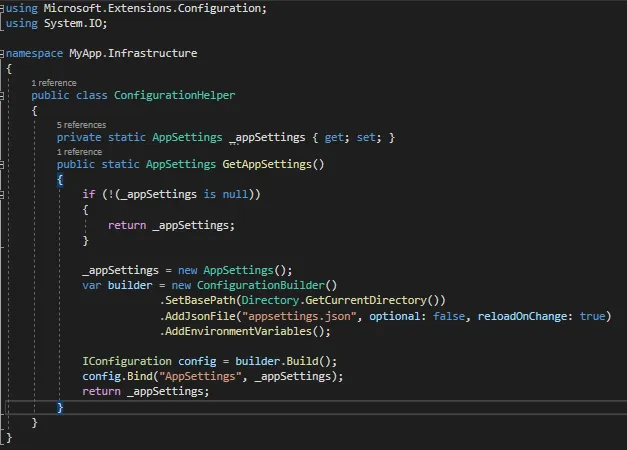Viewport: 627px width, 450px height.
Task: Click Microsoft.Extensions.Configuration in the using line
Action: click(152, 8)
